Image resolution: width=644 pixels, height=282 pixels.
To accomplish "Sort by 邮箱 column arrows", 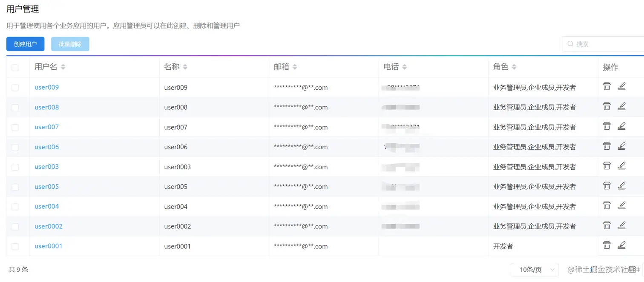I will coord(295,67).
